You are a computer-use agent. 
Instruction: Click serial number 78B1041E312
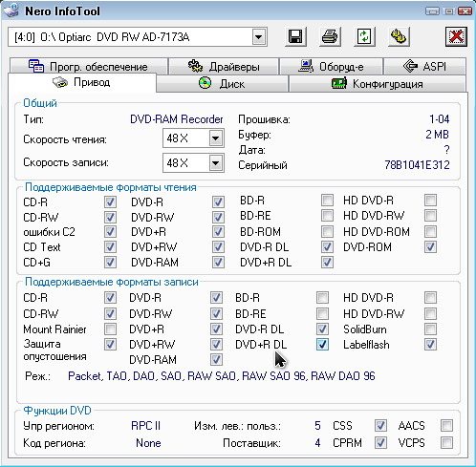pos(417,165)
